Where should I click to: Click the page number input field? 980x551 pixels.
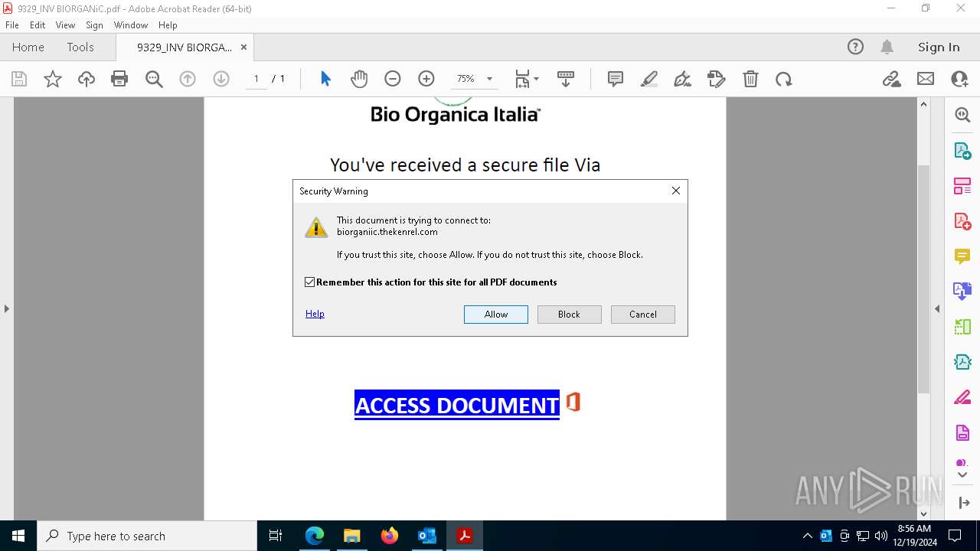click(256, 79)
